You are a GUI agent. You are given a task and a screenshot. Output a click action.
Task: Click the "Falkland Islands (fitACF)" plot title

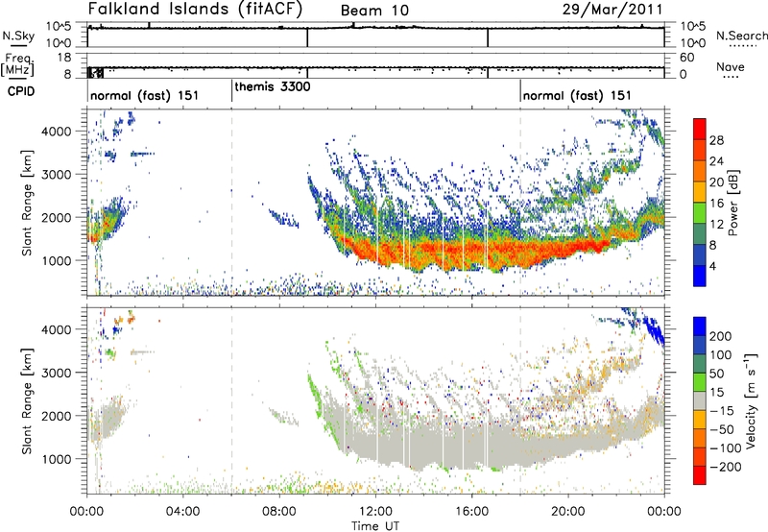click(x=196, y=9)
